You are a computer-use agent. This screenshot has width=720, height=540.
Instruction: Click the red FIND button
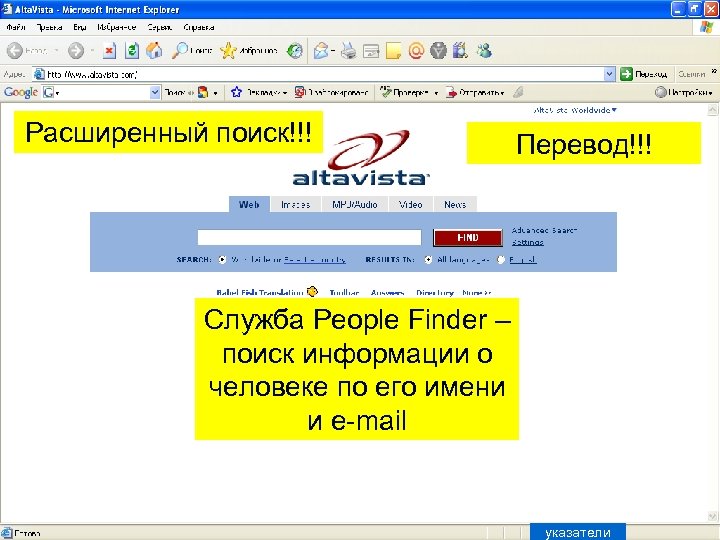(467, 237)
